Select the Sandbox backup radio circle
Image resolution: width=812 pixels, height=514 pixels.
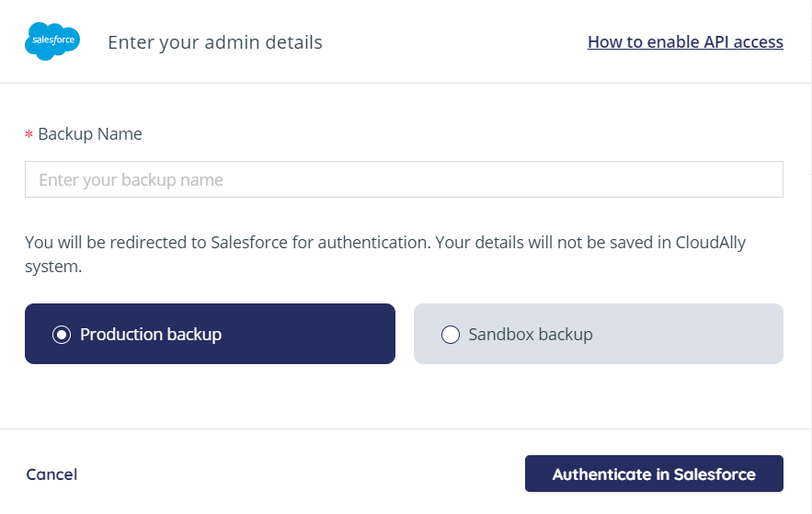click(x=451, y=335)
